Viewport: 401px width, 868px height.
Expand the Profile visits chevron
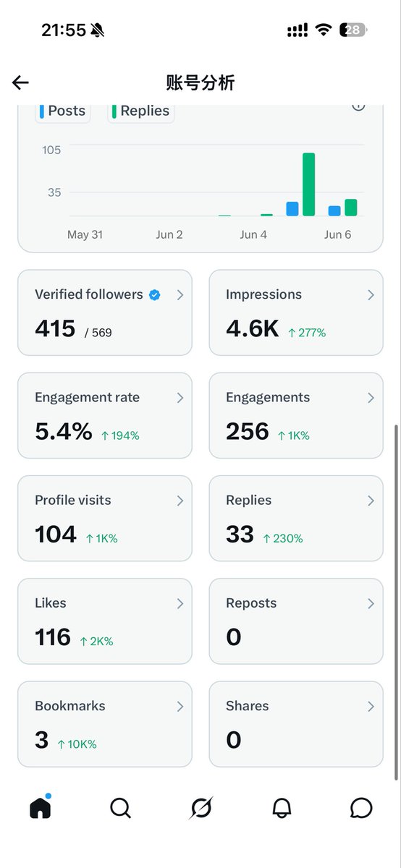click(x=180, y=501)
